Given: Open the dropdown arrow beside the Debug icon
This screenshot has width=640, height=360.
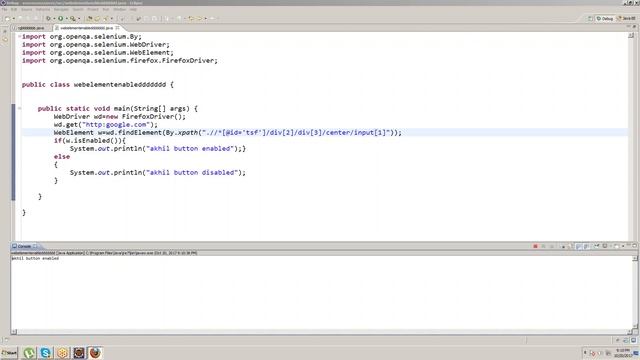Looking at the screenshot, I should coord(54,18).
